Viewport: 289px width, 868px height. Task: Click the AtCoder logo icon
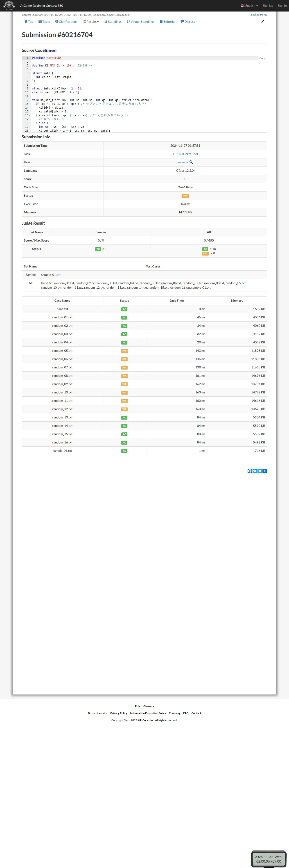click(9, 5)
